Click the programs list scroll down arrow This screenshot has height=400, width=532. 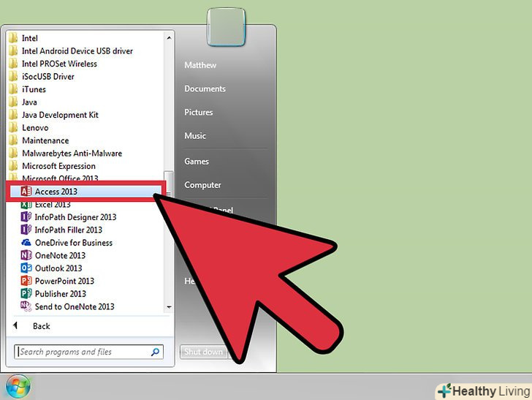coord(169,307)
